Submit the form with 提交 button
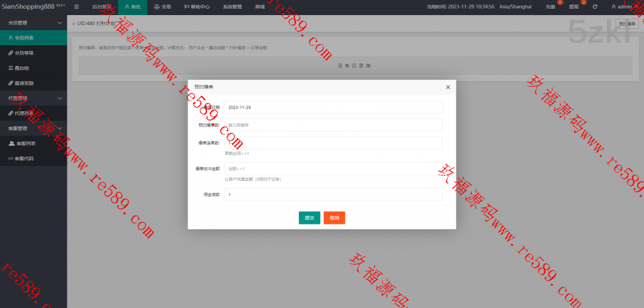Viewport: 644px width, 308px height. point(309,218)
